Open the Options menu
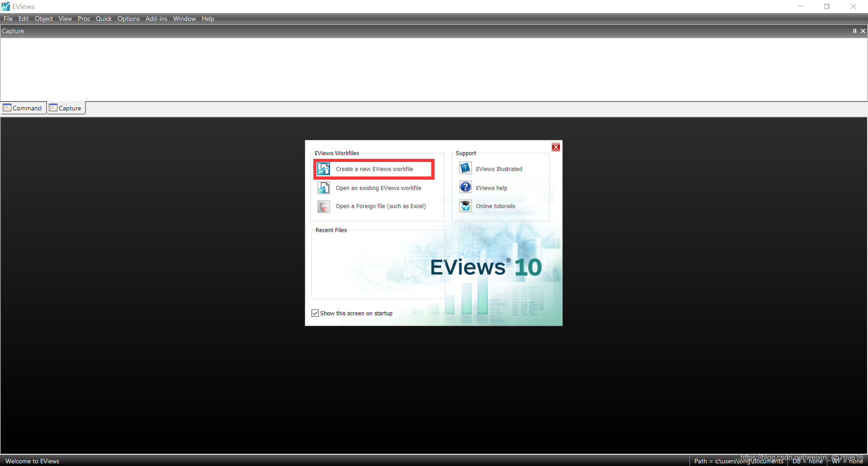 point(128,19)
